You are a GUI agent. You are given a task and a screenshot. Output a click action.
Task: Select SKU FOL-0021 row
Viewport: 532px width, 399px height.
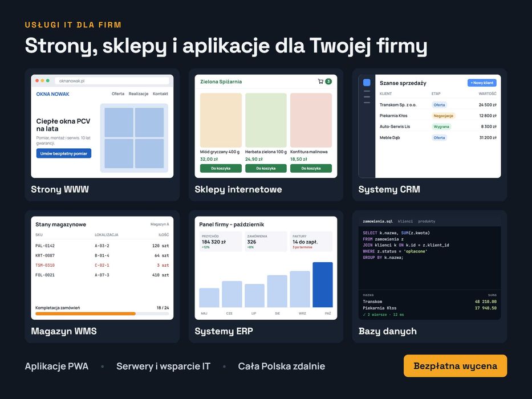tap(102, 275)
